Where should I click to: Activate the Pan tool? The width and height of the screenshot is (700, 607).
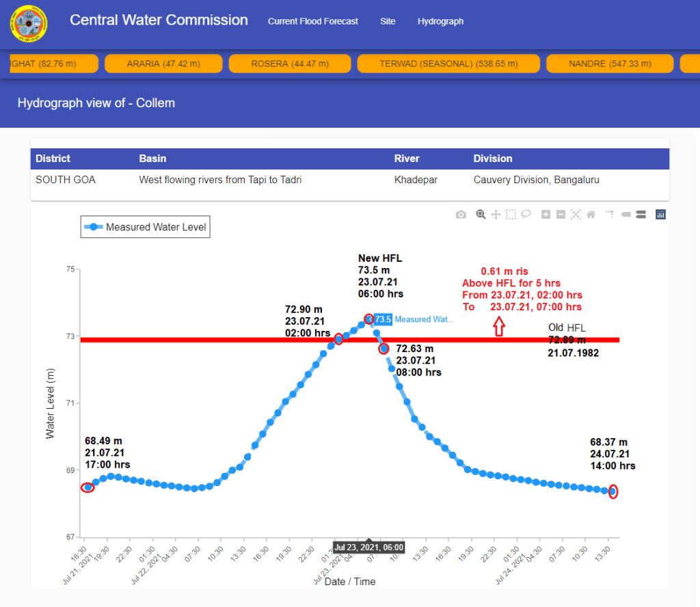496,215
